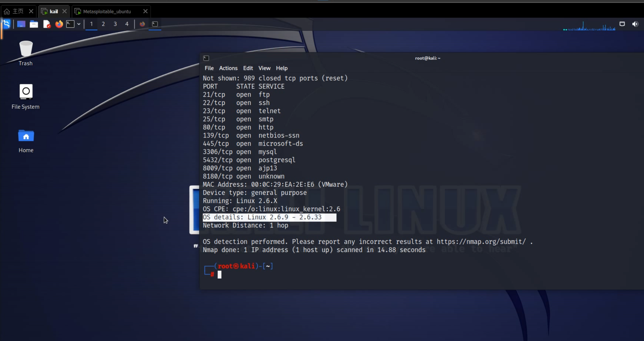Switch to the Metasploitable_ubuntu VM tab
The height and width of the screenshot is (341, 644).
pyautogui.click(x=107, y=11)
